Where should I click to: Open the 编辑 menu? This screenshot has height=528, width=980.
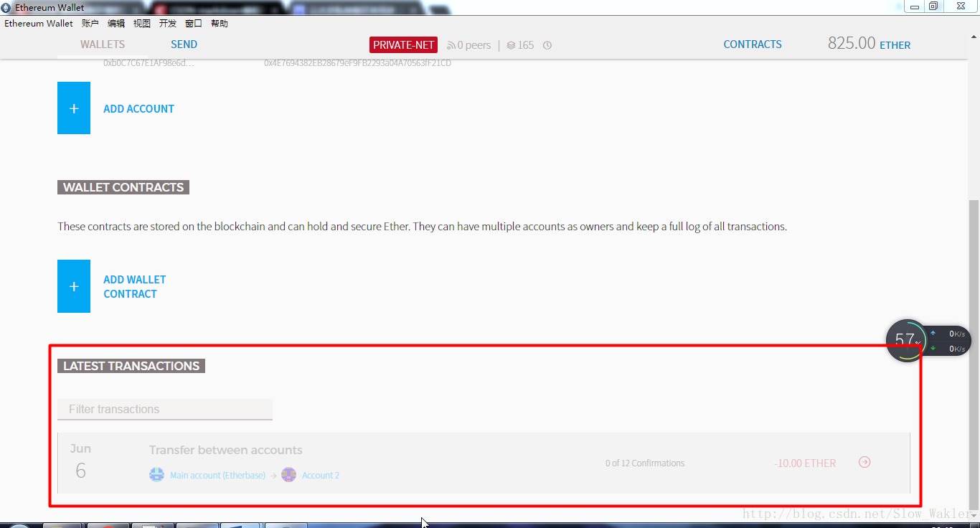(x=116, y=24)
